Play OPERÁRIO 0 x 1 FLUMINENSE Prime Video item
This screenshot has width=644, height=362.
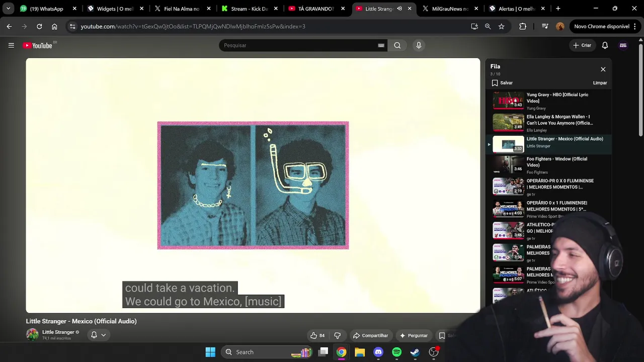548,209
